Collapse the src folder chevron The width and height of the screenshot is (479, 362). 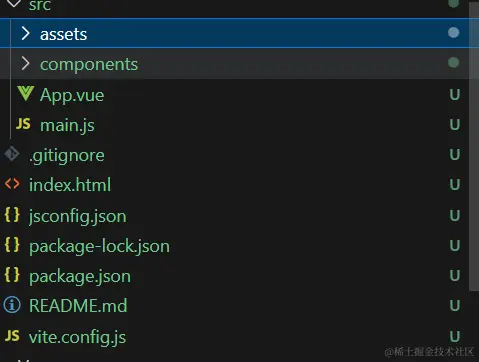(x=14, y=3)
